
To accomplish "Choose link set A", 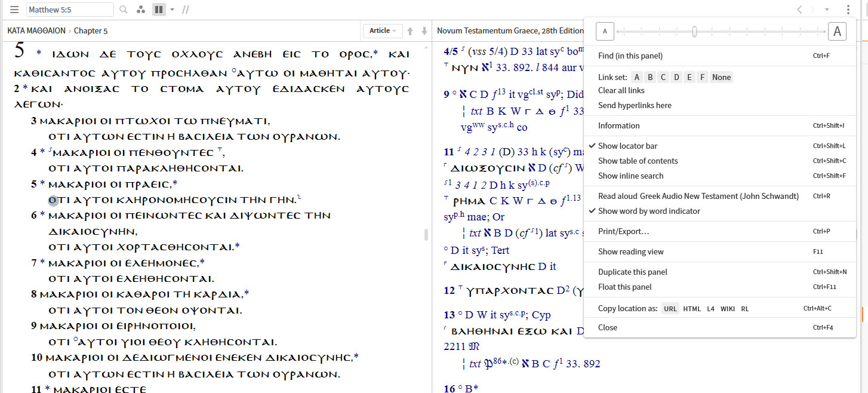I will click(x=637, y=77).
